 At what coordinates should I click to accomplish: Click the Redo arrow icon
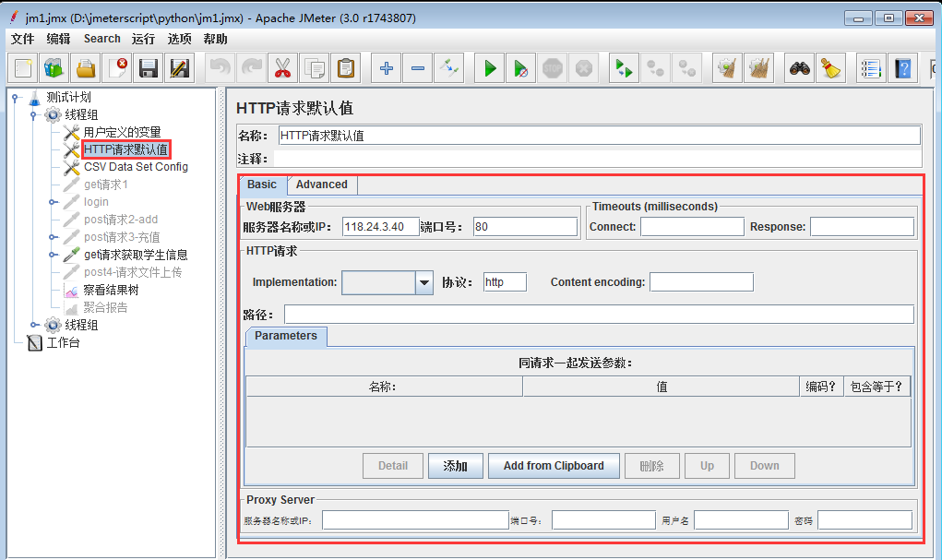[x=251, y=68]
